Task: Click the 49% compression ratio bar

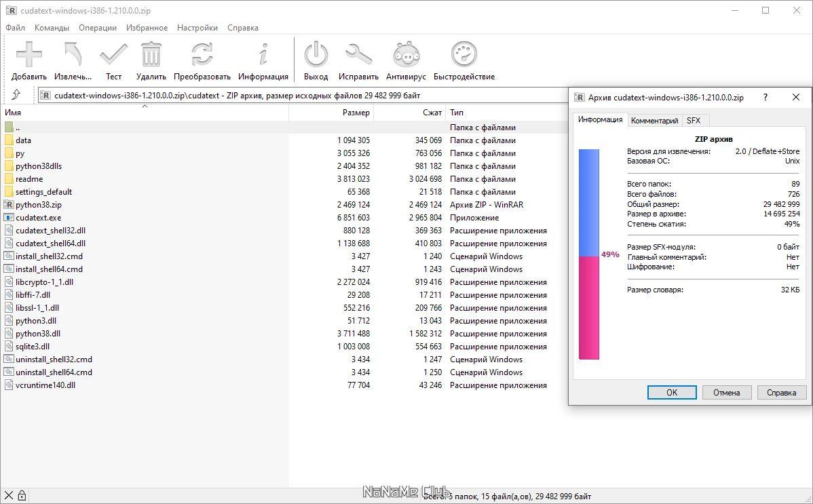Action: (x=589, y=254)
